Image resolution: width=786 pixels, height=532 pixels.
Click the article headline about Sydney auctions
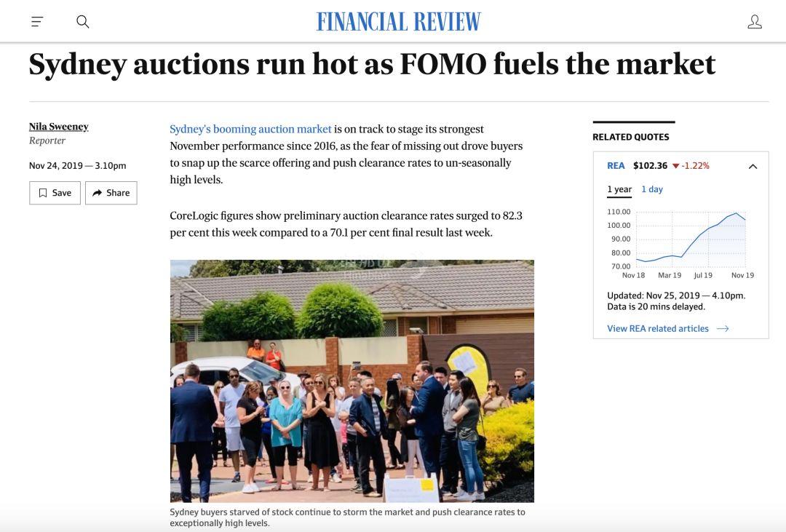(372, 64)
